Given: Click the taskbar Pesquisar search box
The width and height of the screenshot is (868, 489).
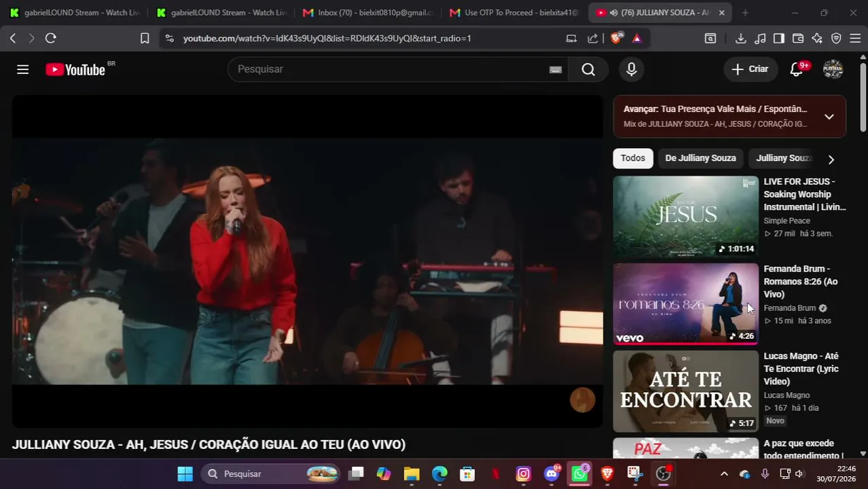Looking at the screenshot, I should (x=272, y=474).
